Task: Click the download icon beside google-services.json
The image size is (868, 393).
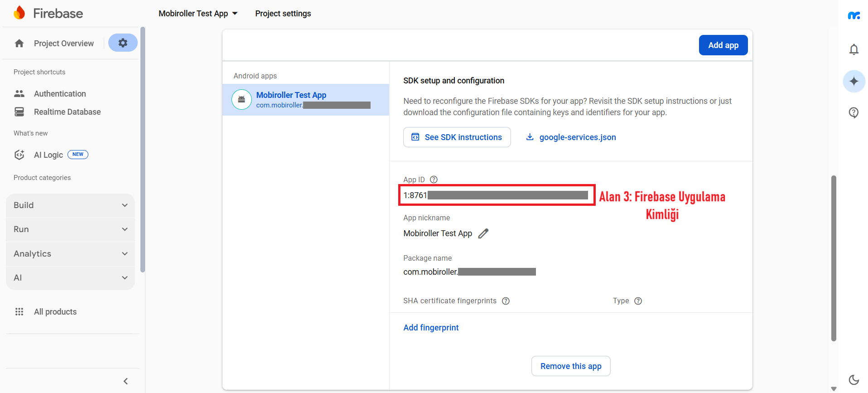Action: (x=530, y=137)
